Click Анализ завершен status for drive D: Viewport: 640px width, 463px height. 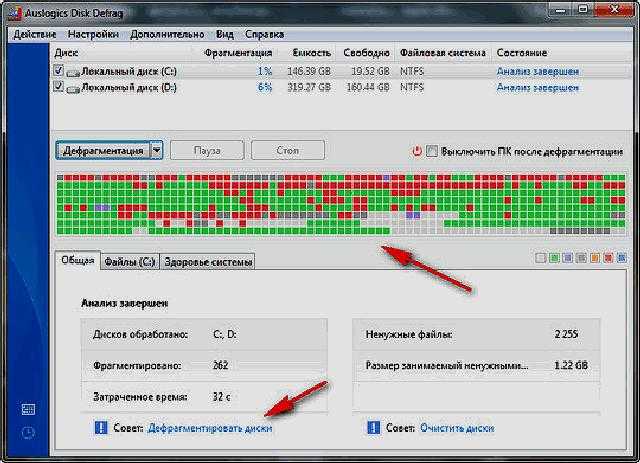coord(538,87)
